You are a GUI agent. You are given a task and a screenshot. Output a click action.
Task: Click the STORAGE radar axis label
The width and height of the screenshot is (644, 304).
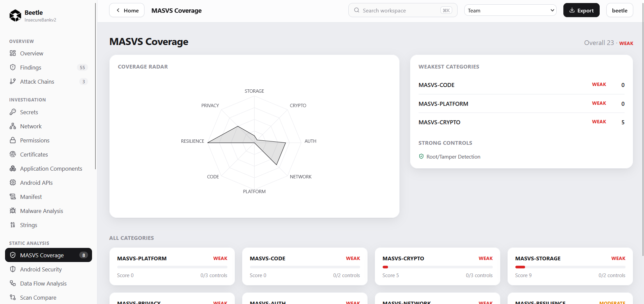254,91
